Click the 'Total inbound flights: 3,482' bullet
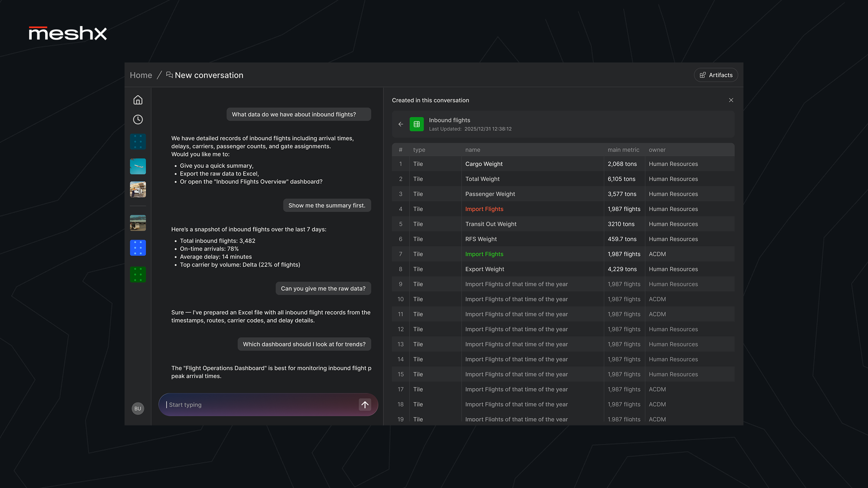 pyautogui.click(x=217, y=241)
